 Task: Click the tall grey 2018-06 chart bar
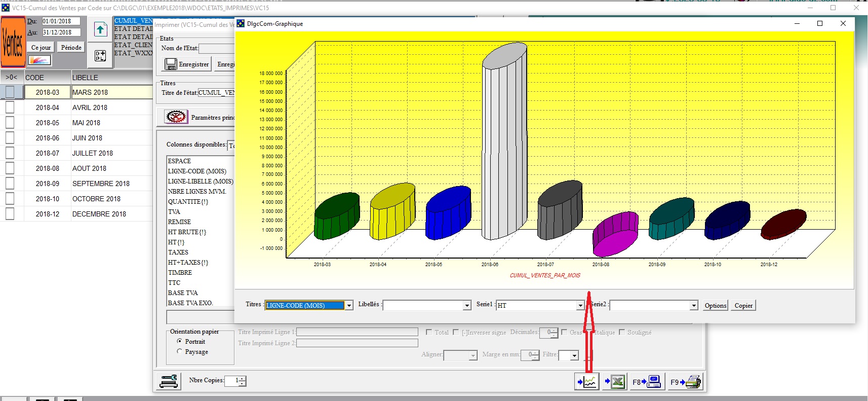pyautogui.click(x=504, y=142)
